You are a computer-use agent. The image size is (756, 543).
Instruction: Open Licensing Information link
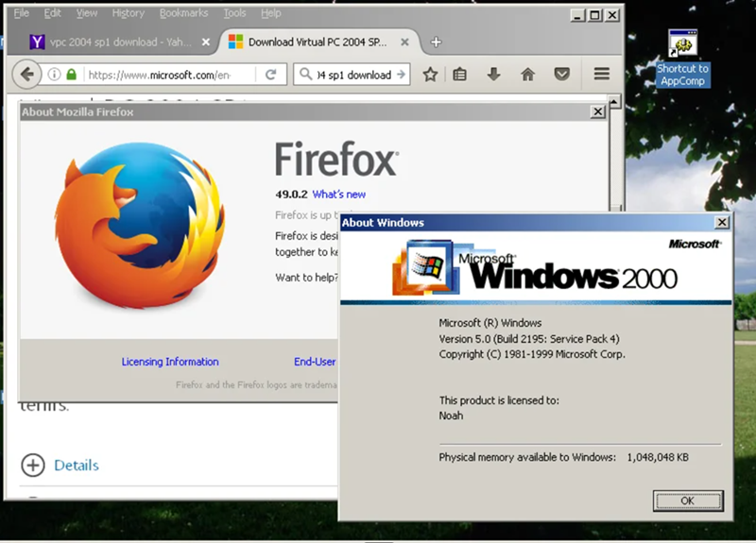click(x=170, y=362)
